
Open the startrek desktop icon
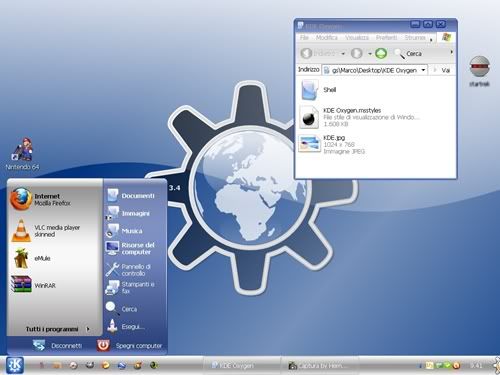[x=479, y=71]
